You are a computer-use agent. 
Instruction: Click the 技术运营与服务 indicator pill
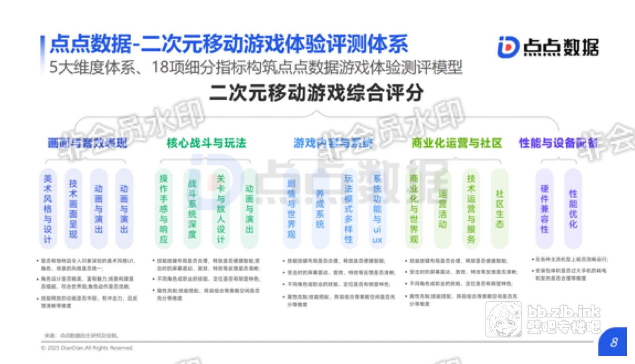click(471, 209)
